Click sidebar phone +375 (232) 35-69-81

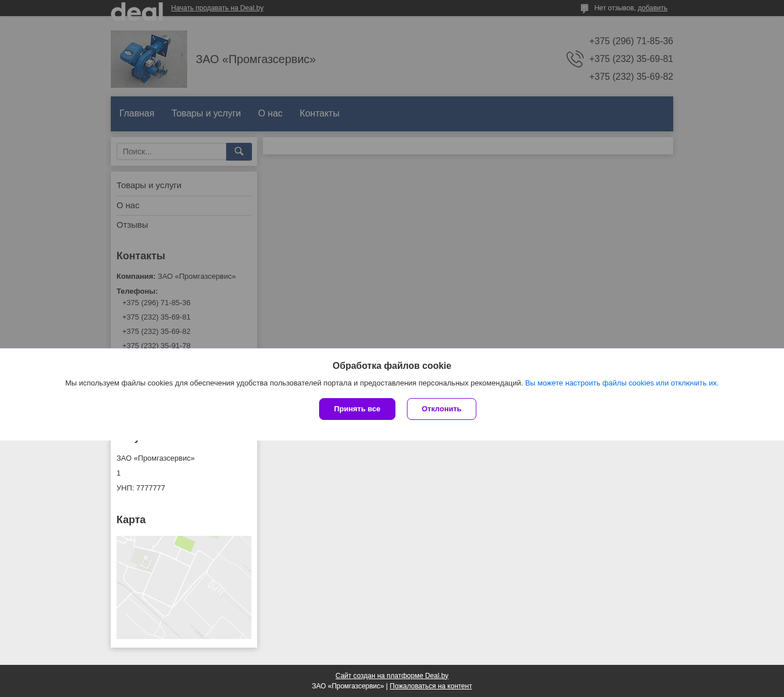(156, 317)
